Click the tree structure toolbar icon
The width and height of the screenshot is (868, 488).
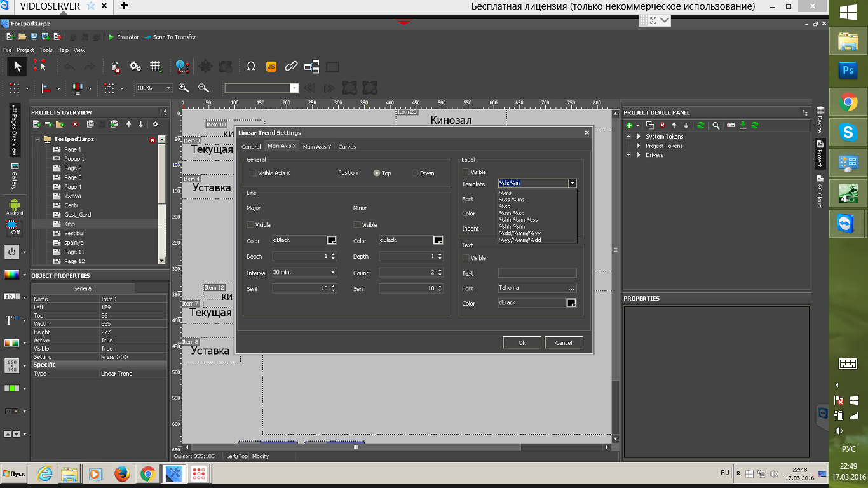pyautogui.click(x=311, y=66)
